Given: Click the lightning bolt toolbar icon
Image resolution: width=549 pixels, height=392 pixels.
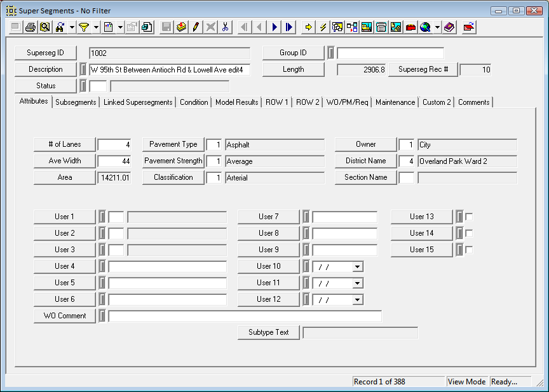Looking at the screenshot, I should click(323, 27).
